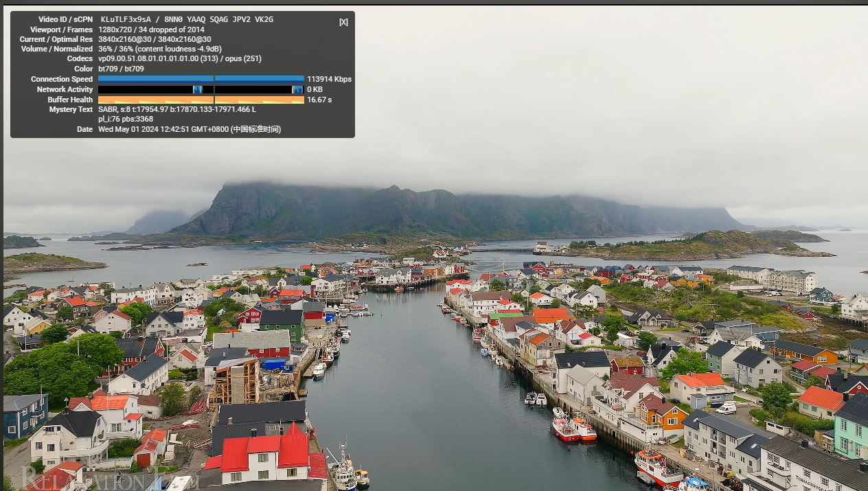This screenshot has width=868, height=491.
Task: Select the Current / Optimal Res value
Action: (155, 39)
